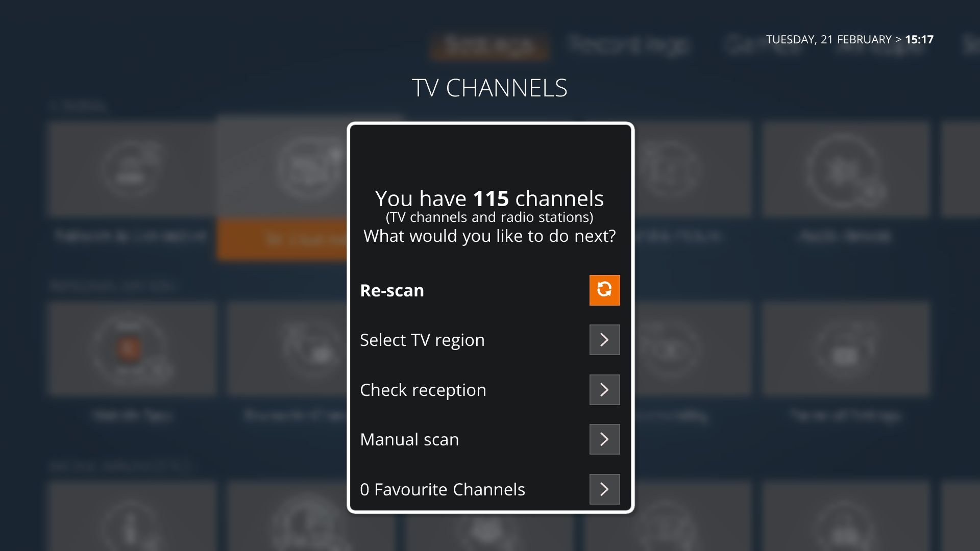Open the 0 Favourite Channels arrow
Image resolution: width=980 pixels, height=551 pixels.
point(604,489)
